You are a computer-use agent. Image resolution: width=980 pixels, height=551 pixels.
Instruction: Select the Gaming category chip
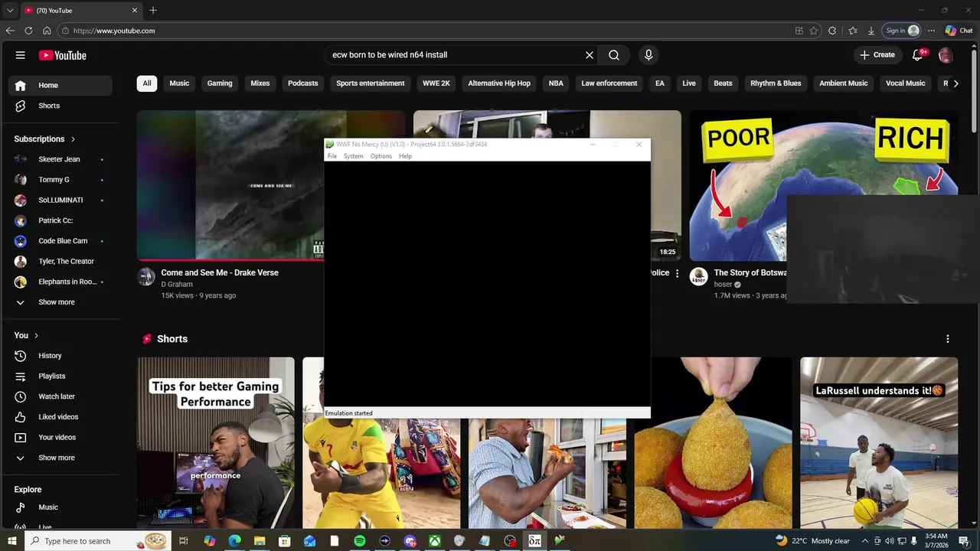[220, 83]
